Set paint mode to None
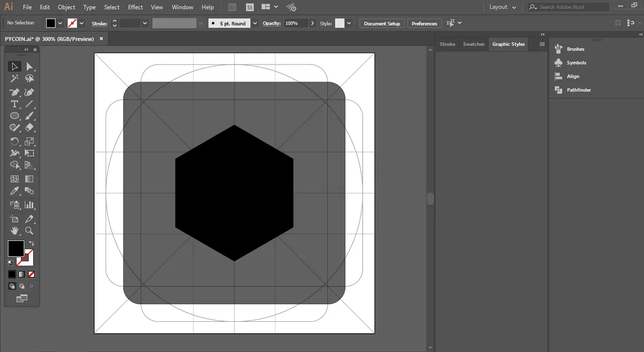644x352 pixels. 31,274
